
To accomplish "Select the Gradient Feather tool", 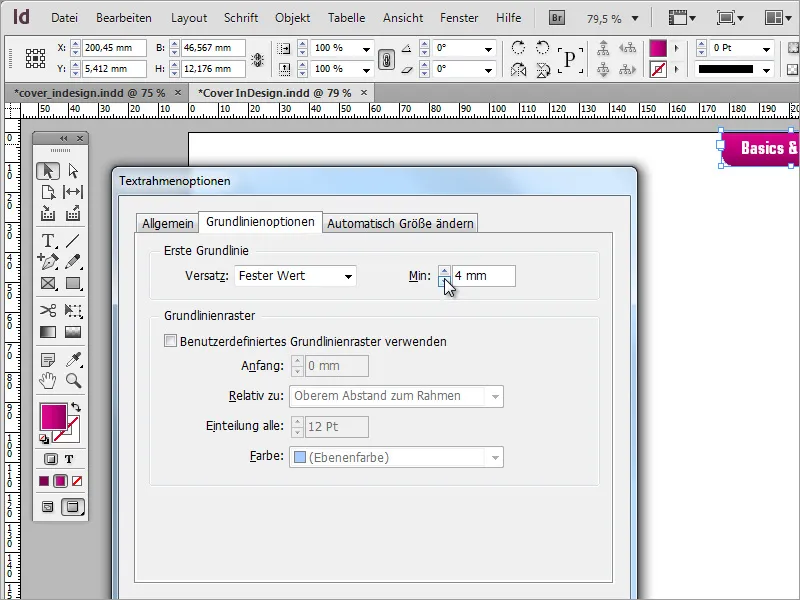I will (x=73, y=332).
